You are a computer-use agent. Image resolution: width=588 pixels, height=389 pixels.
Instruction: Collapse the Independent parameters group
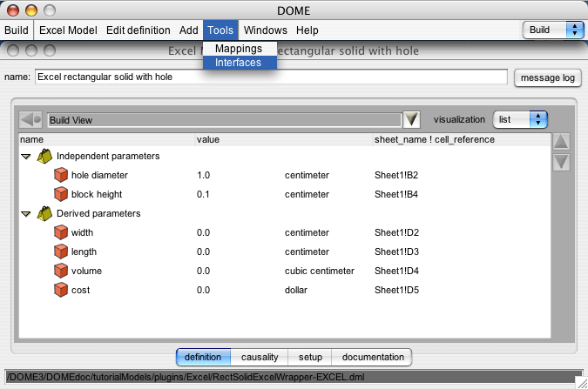coord(26,157)
